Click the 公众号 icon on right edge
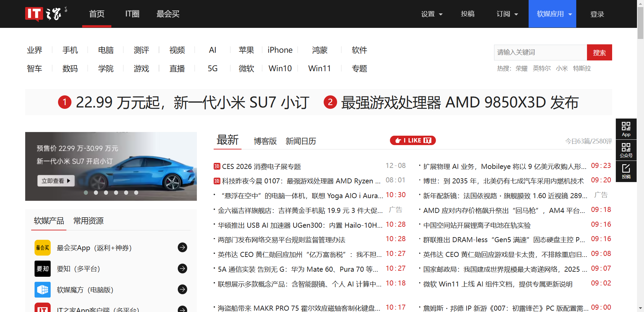The width and height of the screenshot is (644, 312). (x=626, y=150)
